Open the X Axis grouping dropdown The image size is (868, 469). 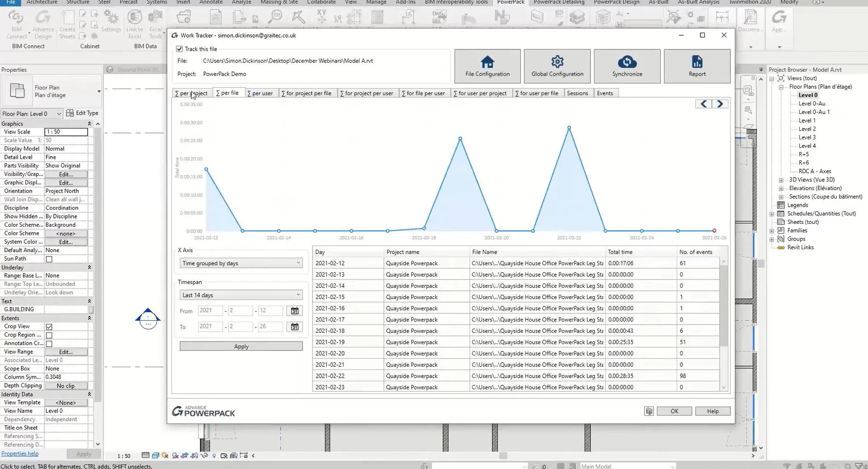(241, 263)
